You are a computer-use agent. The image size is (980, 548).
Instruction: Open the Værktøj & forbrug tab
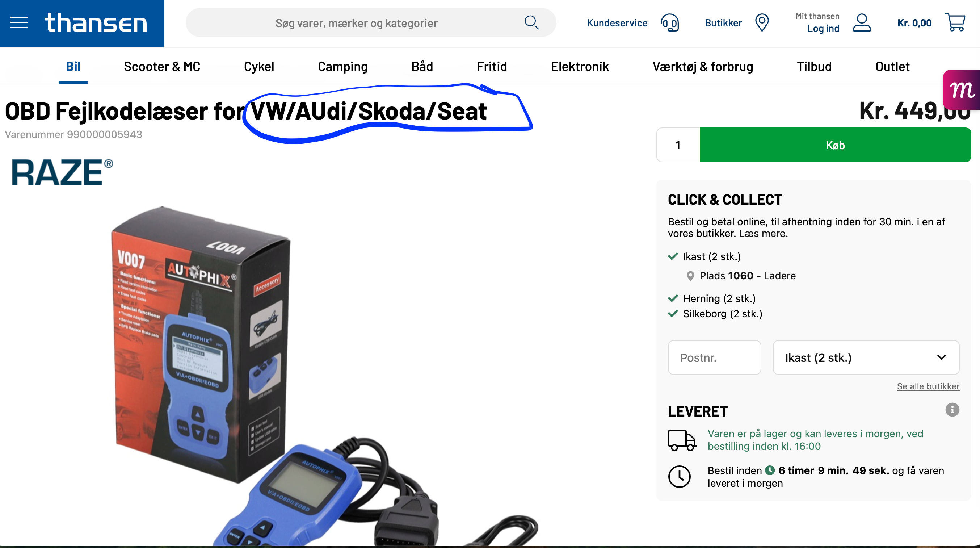click(x=703, y=67)
